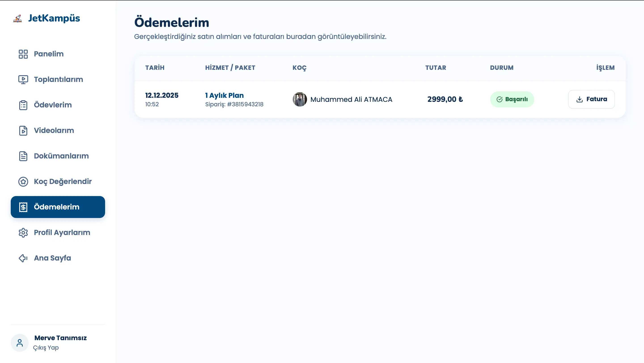Image resolution: width=644 pixels, height=363 pixels.
Task: Click the JetKampüs brand title text
Action: pos(54,18)
